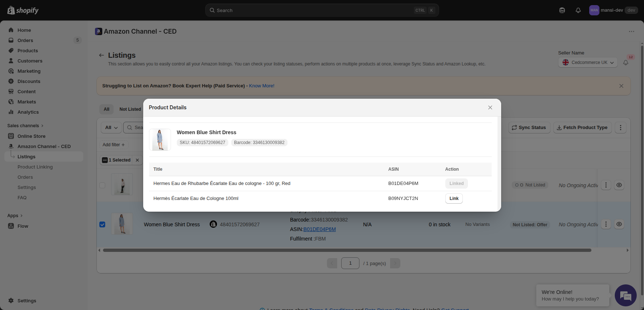
Task: Open Discounts section
Action: click(29, 81)
